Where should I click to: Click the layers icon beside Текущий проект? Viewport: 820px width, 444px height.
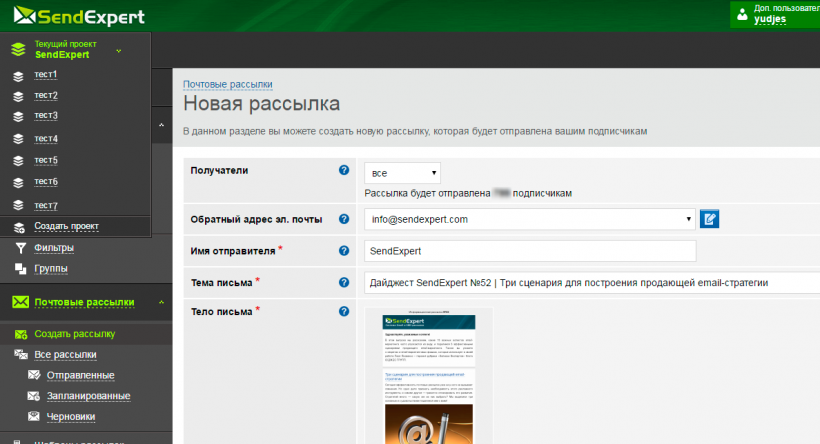click(x=18, y=50)
